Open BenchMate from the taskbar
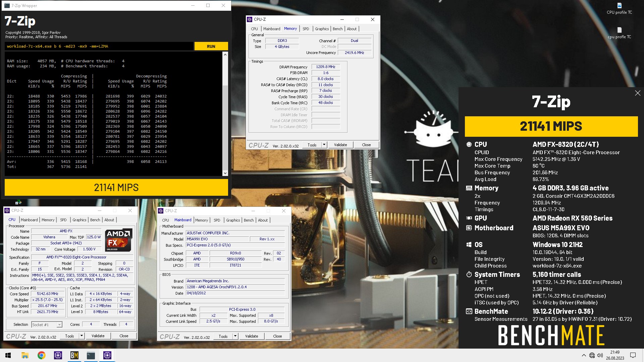This screenshot has height=362, width=644. coord(74,355)
